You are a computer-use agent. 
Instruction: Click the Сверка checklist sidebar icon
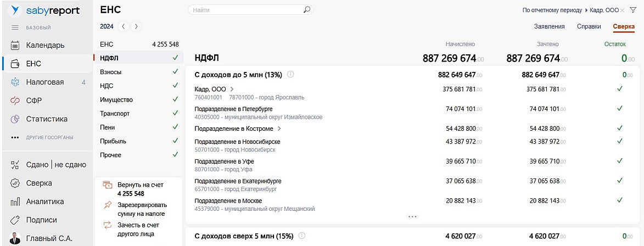coord(15,183)
